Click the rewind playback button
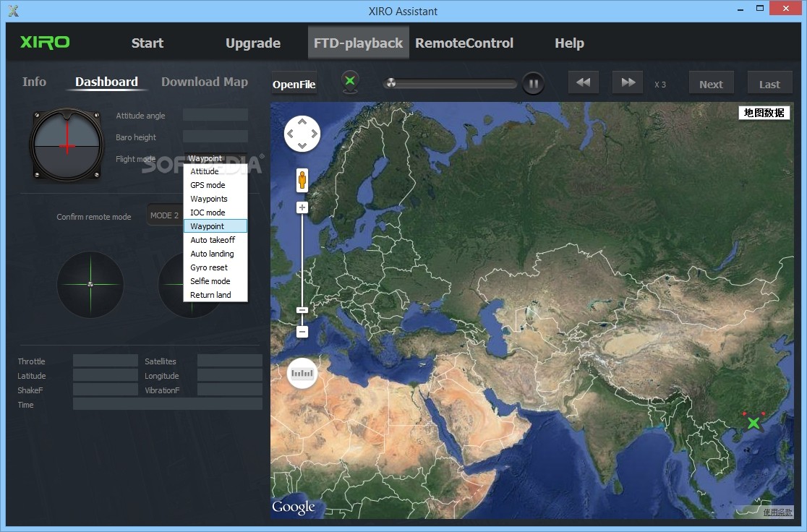Screen dimensions: 807x532 coord(583,82)
